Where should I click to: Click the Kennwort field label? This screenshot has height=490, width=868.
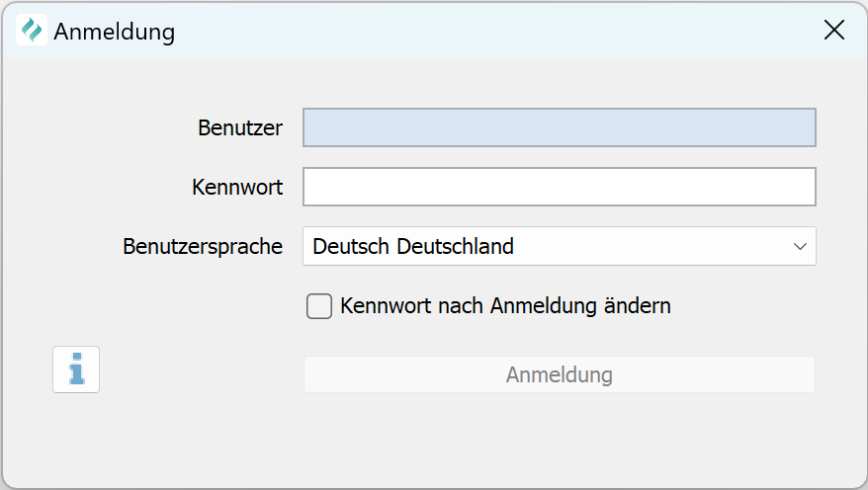tap(237, 187)
